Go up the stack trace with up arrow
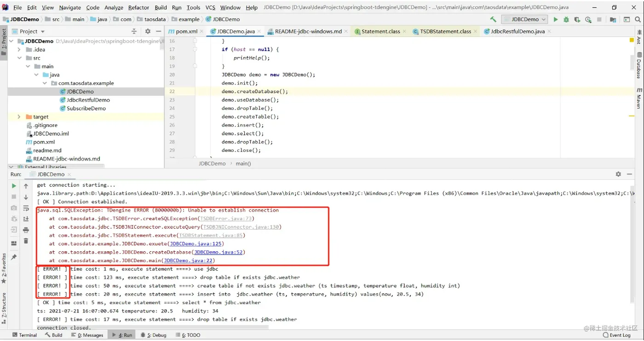 coord(26,186)
